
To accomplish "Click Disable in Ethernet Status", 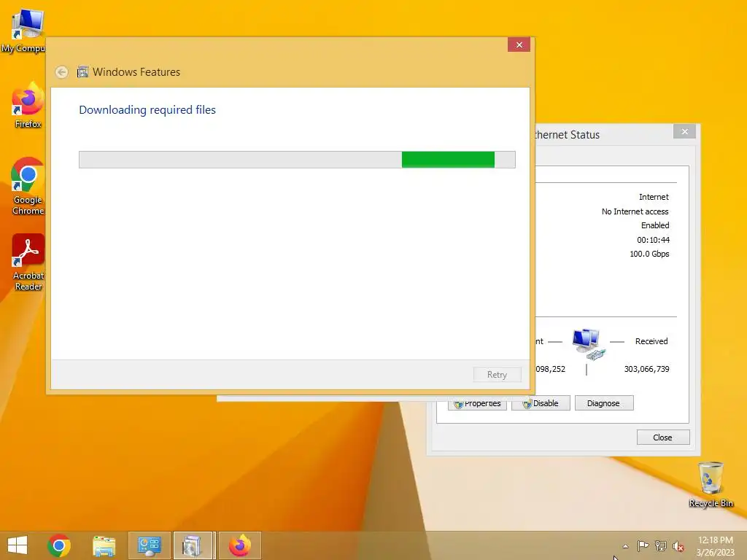I will click(x=541, y=403).
